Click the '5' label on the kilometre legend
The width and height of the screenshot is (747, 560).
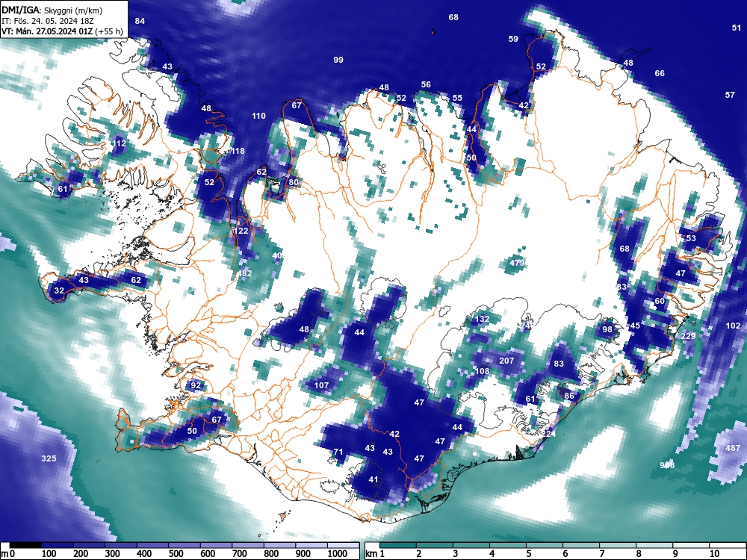[529, 553]
